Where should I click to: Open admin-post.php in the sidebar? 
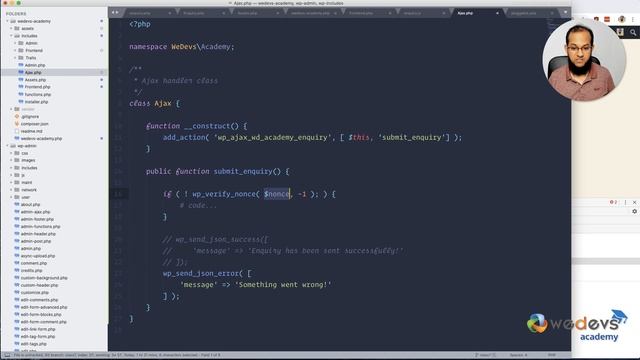coord(36,241)
